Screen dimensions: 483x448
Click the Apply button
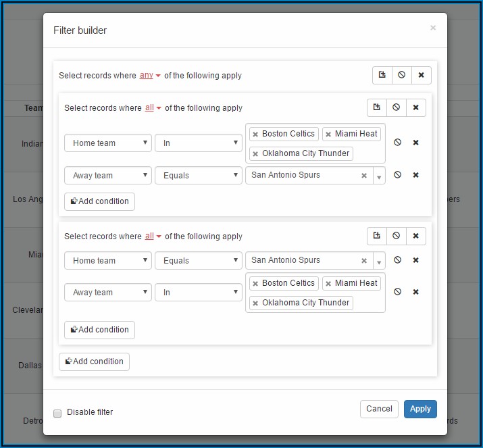click(x=420, y=409)
